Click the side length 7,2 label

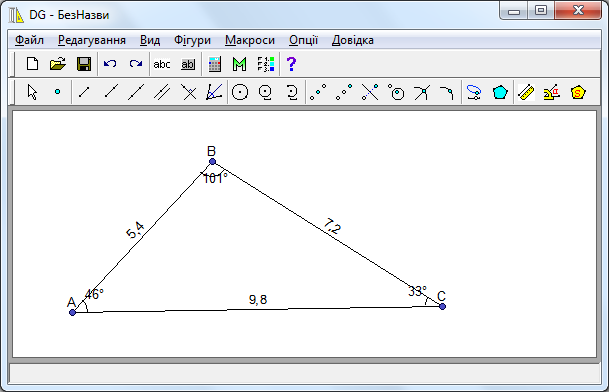click(x=332, y=226)
